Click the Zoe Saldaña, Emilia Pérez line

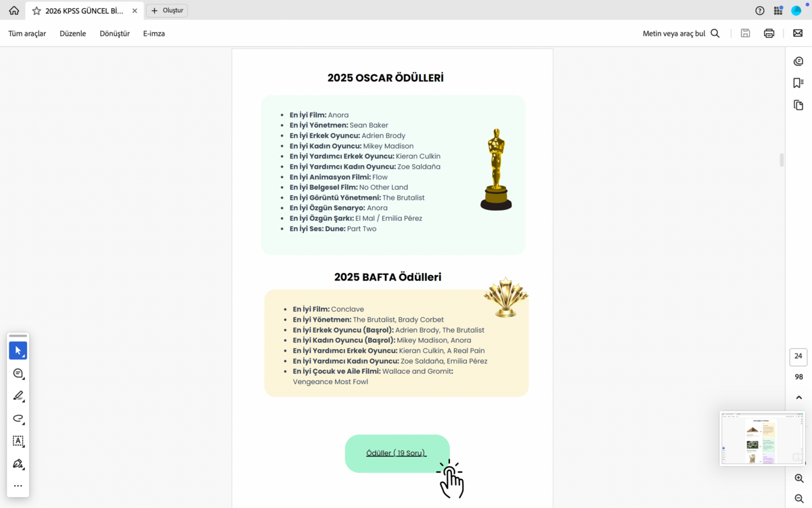click(x=390, y=361)
